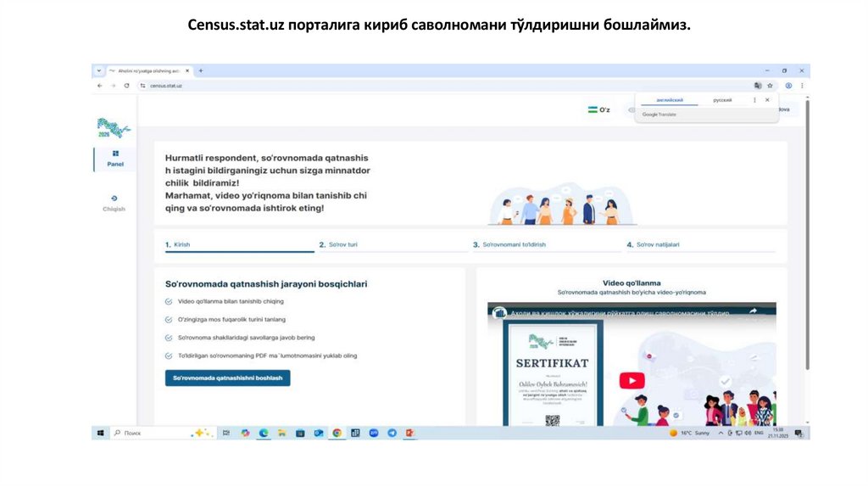
Task: Click the Panel label in the sidebar
Action: (x=115, y=164)
